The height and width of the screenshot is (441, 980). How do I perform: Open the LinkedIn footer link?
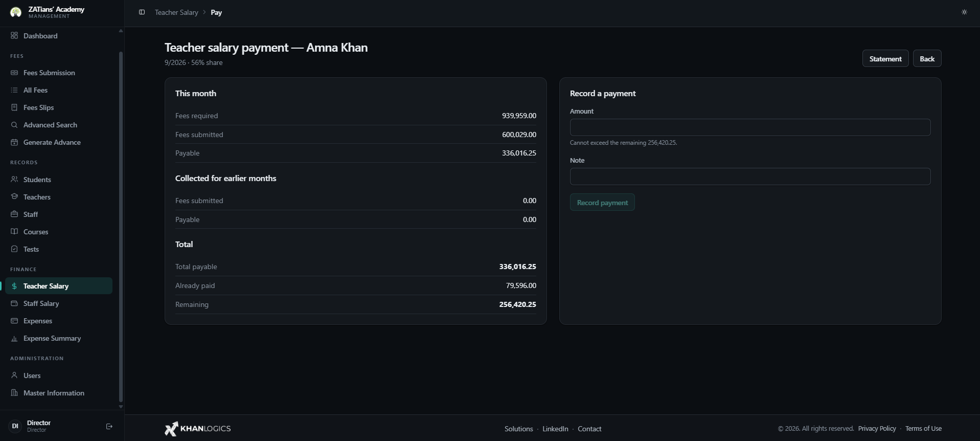point(555,429)
